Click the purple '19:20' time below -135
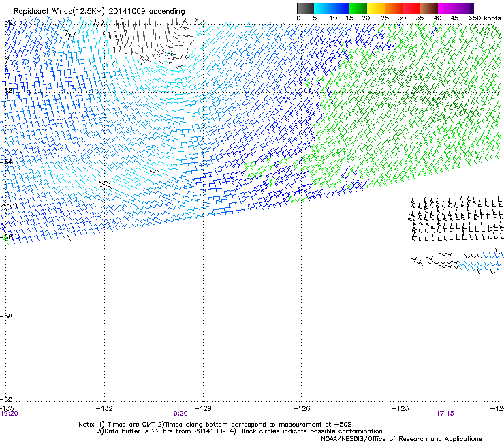 [x=9, y=414]
